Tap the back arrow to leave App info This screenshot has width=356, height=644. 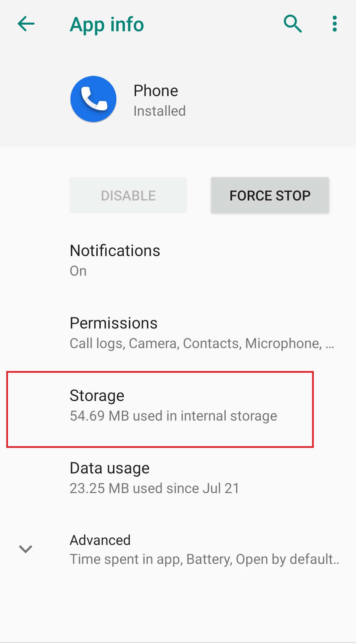[x=26, y=24]
